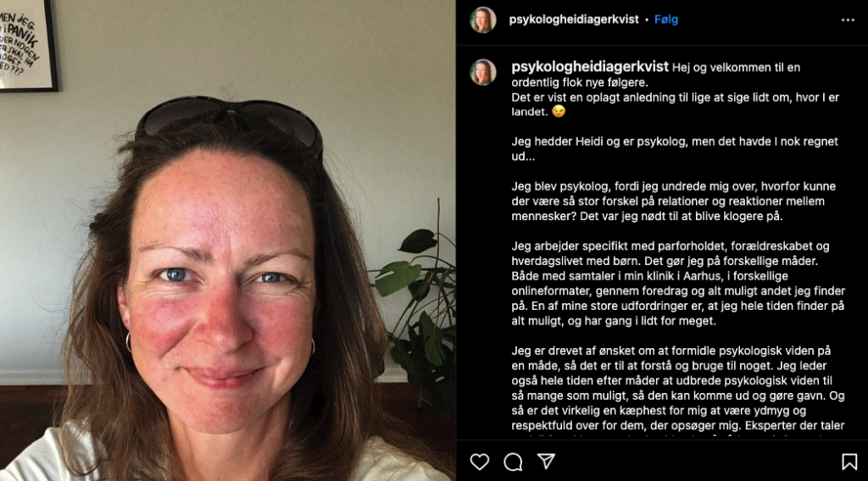868x481 pixels.
Task: Open the three-dot more options menu
Action: tap(848, 20)
